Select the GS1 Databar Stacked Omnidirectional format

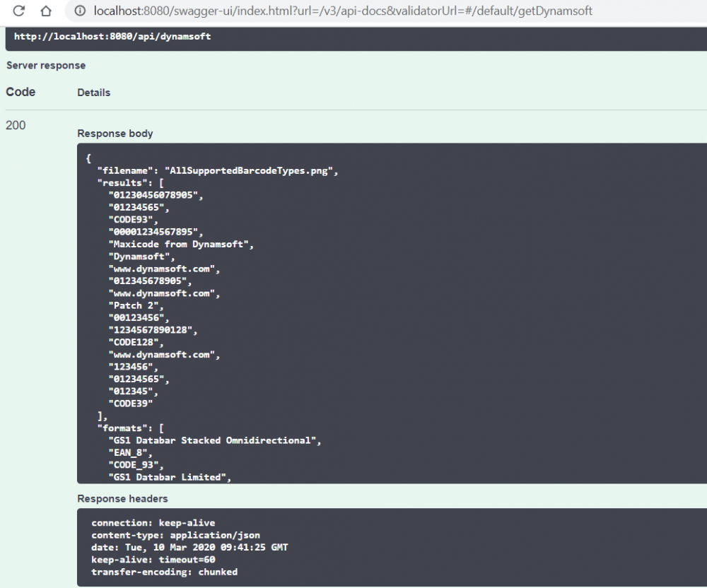214,440
